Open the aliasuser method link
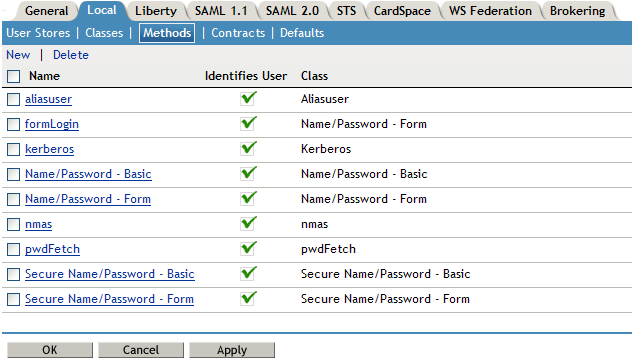 coord(48,99)
